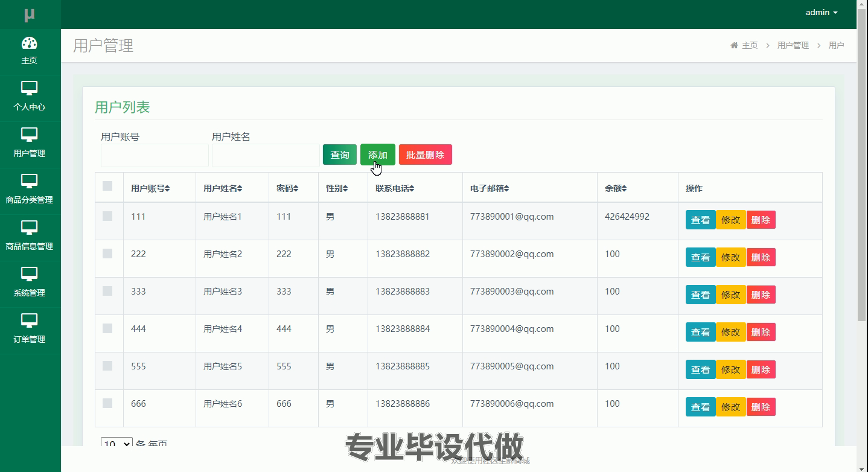Sort by 电子邮箱 column arrows
868x472 pixels.
pos(506,188)
